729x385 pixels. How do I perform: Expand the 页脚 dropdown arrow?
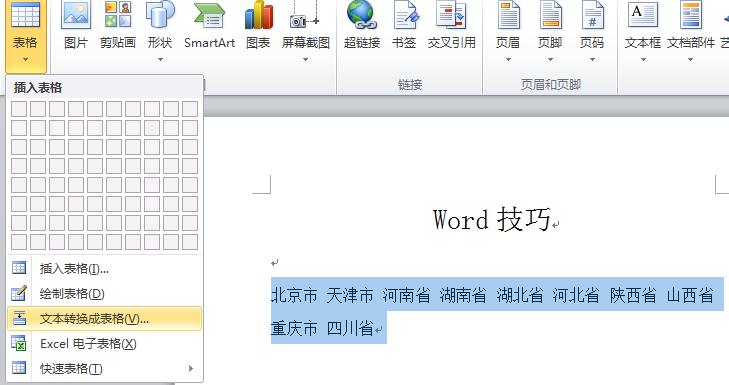550,60
